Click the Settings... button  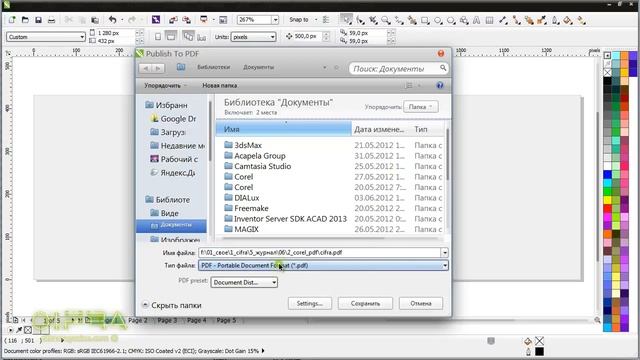pyautogui.click(x=310, y=303)
